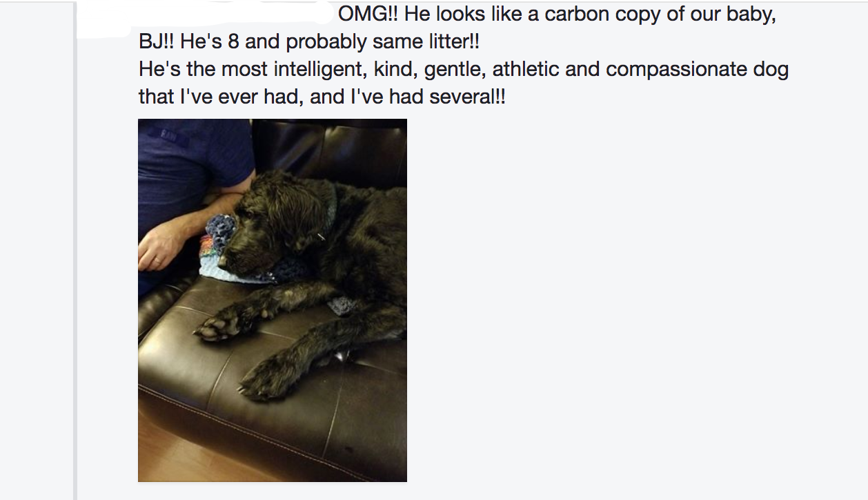Click "BJ!!" at the start of the second line
The width and height of the screenshot is (868, 500).
coord(157,42)
